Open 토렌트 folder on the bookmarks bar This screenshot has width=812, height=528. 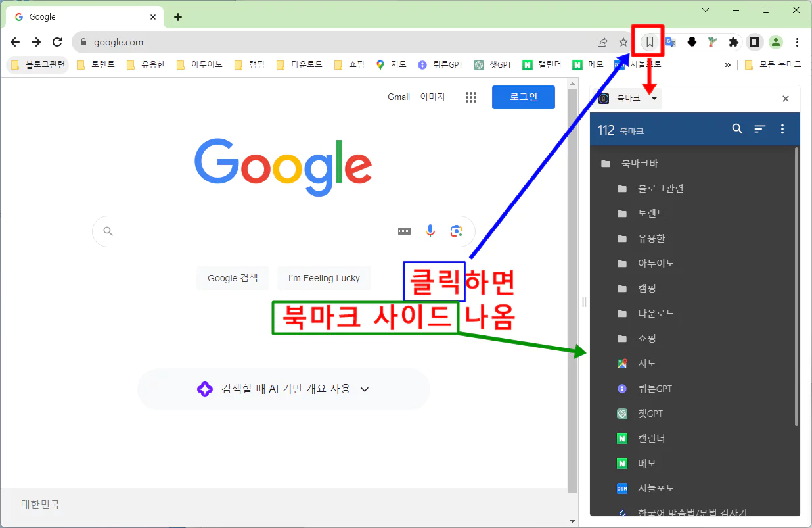tap(96, 65)
